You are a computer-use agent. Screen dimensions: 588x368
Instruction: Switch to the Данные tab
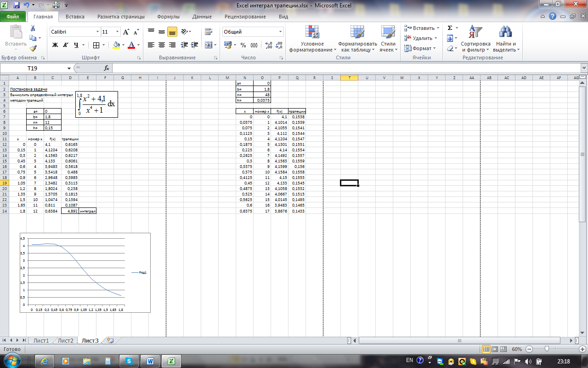pyautogui.click(x=202, y=17)
